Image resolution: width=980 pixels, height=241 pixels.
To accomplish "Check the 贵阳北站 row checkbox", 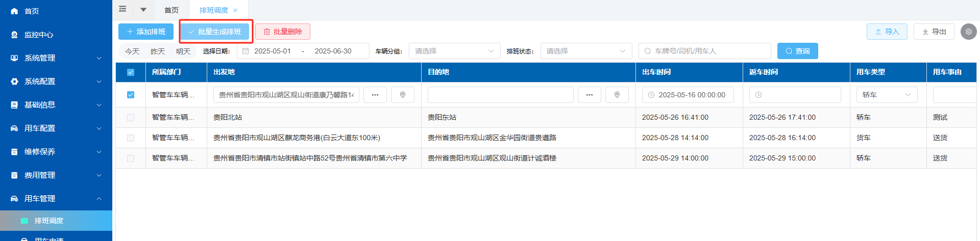I will [131, 118].
